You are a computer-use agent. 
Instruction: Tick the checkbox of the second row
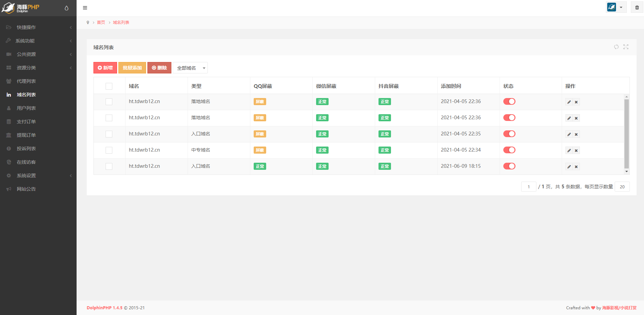(109, 118)
